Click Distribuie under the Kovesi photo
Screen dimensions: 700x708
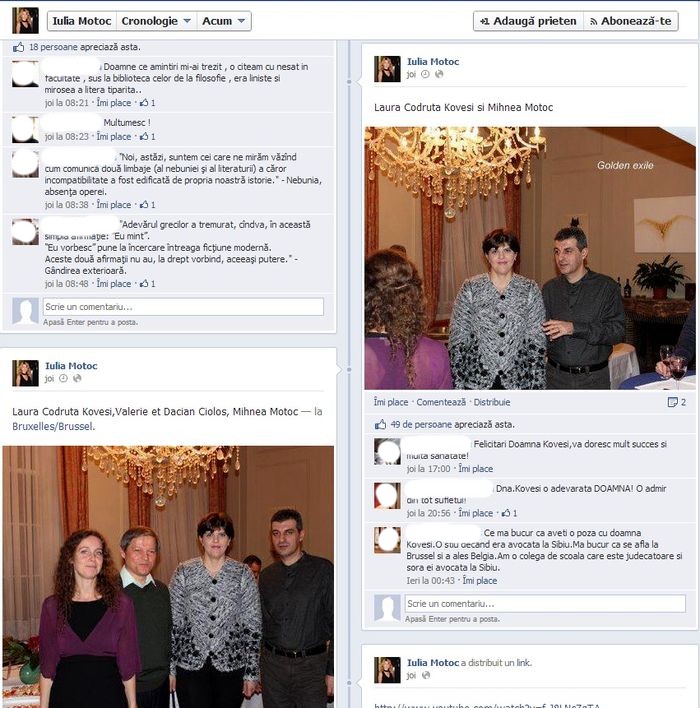tap(492, 402)
